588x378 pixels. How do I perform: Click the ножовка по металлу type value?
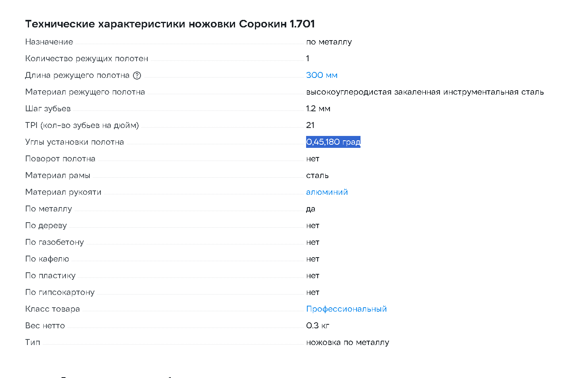[x=347, y=342]
